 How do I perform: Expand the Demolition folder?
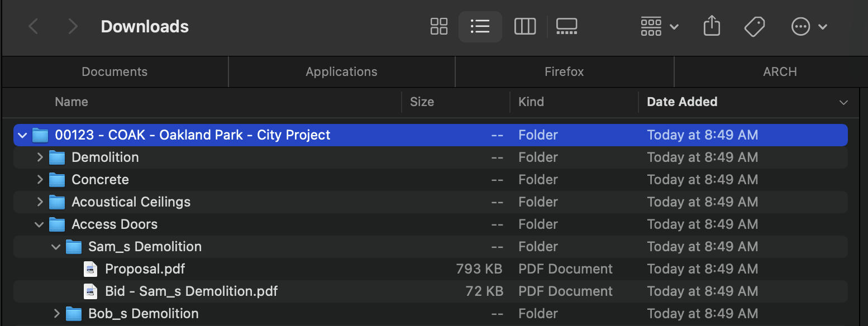click(x=40, y=157)
